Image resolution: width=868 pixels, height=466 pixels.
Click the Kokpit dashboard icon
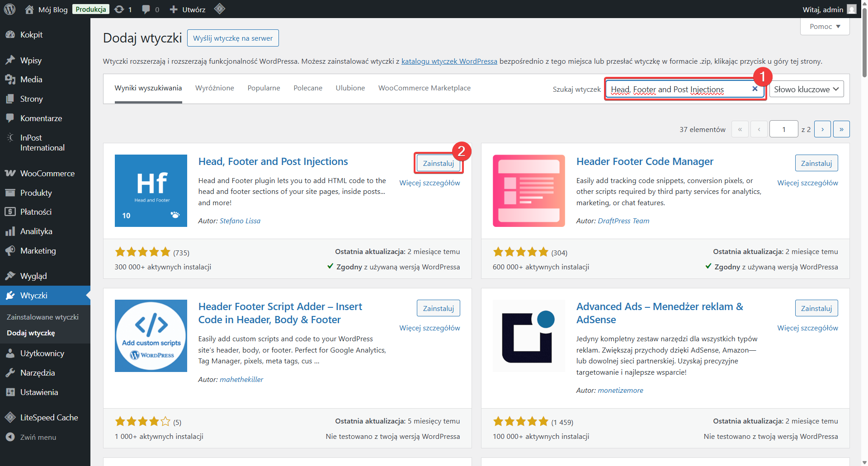click(10, 35)
